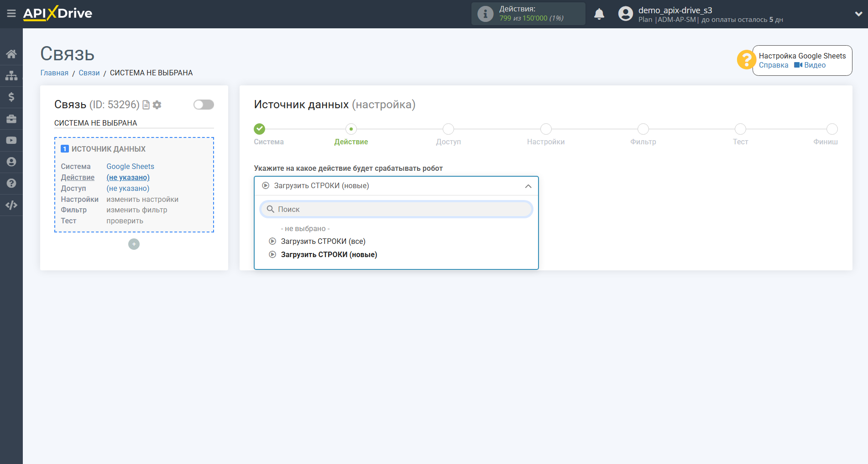Open the connections sitemap icon in the sidebar
This screenshot has width=868, height=464.
point(11,75)
